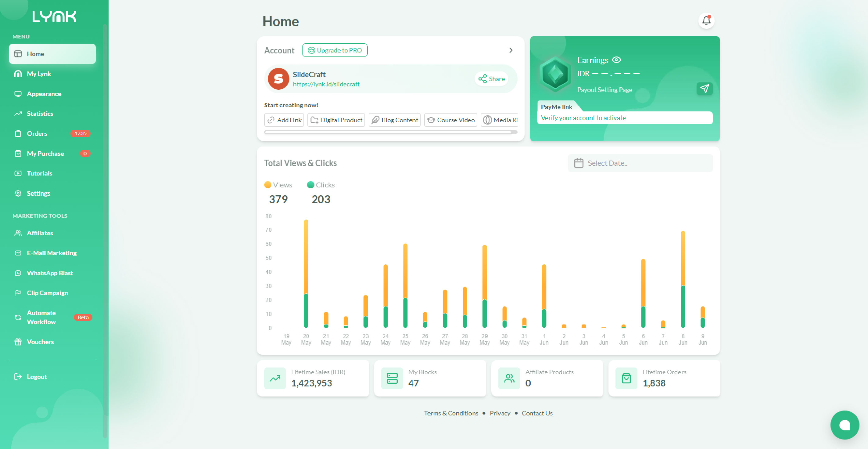Click the Views total 379
This screenshot has width=868, height=449.
pyautogui.click(x=278, y=199)
